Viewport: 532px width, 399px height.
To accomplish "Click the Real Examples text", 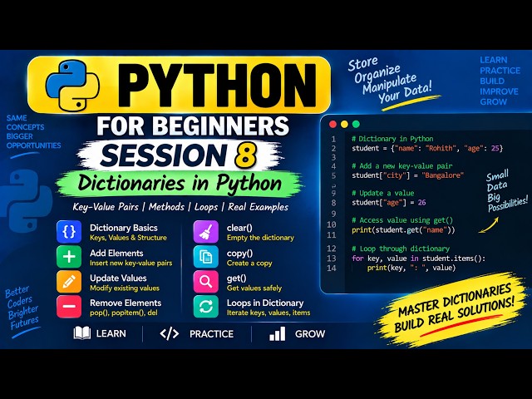I will 259,207.
